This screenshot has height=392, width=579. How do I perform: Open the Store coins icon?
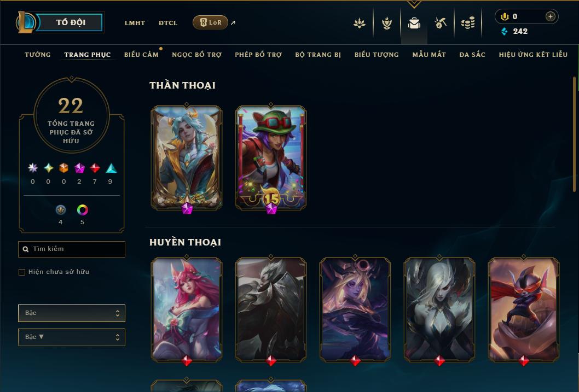(468, 23)
